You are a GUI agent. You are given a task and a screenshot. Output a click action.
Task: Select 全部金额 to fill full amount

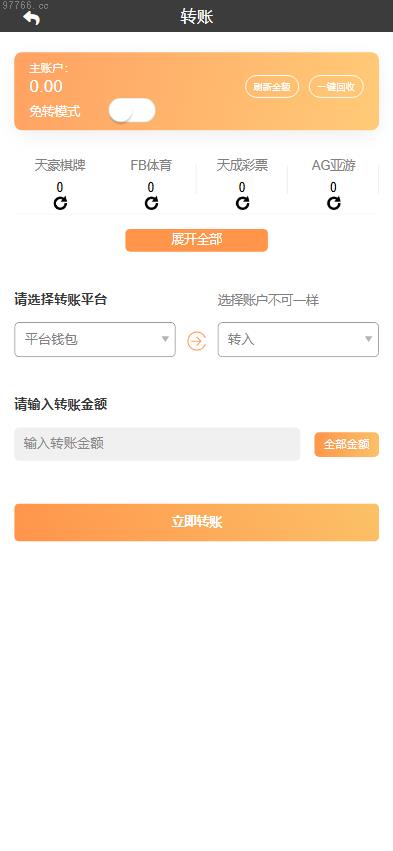pos(346,444)
